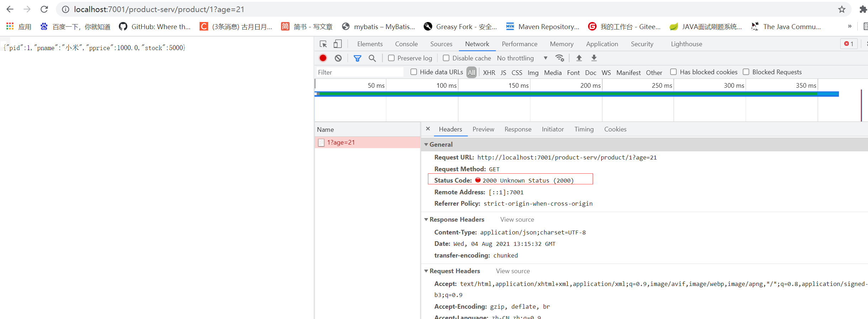The height and width of the screenshot is (319, 868).
Task: Open the CSDN (3条消息) bookmark
Action: click(236, 27)
